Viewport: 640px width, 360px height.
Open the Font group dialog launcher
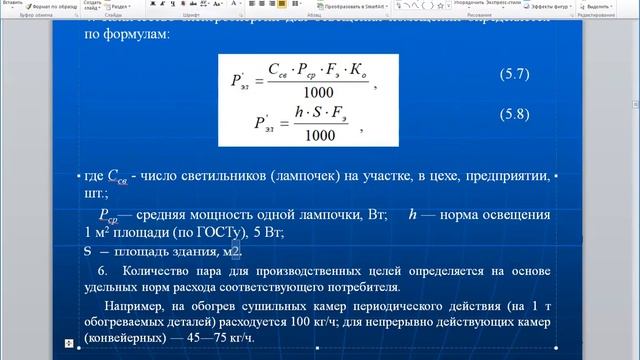(x=241, y=15)
